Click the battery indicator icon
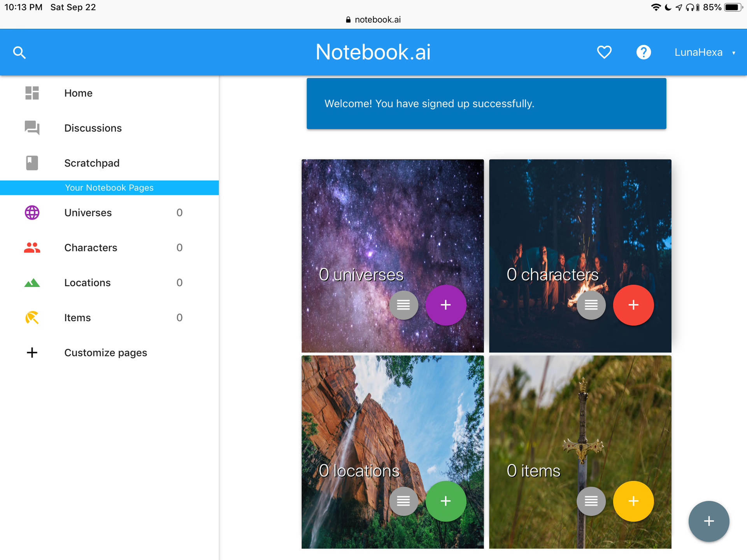 [733, 7]
